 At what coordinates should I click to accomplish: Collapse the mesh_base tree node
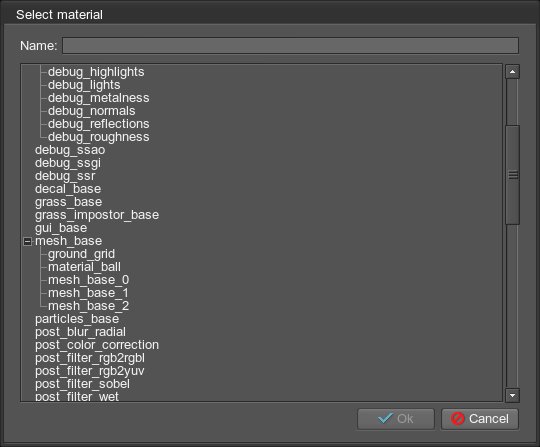(x=28, y=241)
